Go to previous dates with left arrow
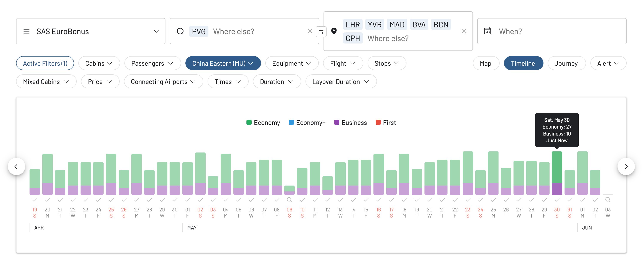Image resolution: width=644 pixels, height=268 pixels. pos(16,166)
